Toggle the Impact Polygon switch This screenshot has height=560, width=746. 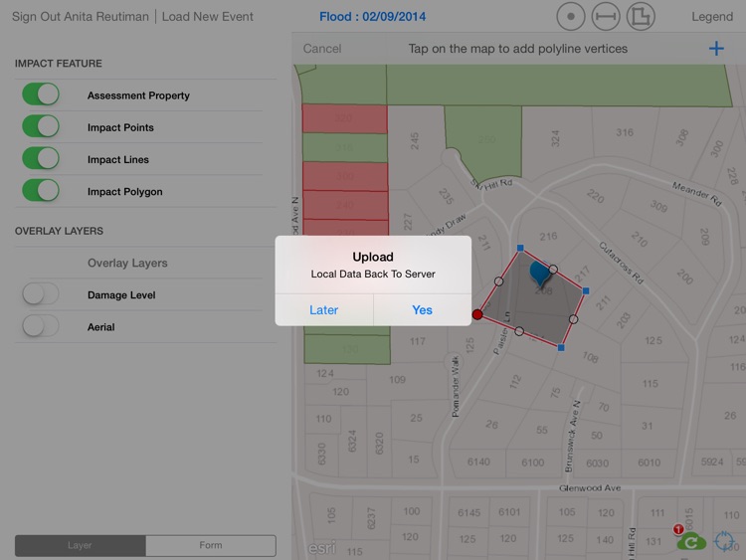pyautogui.click(x=41, y=190)
